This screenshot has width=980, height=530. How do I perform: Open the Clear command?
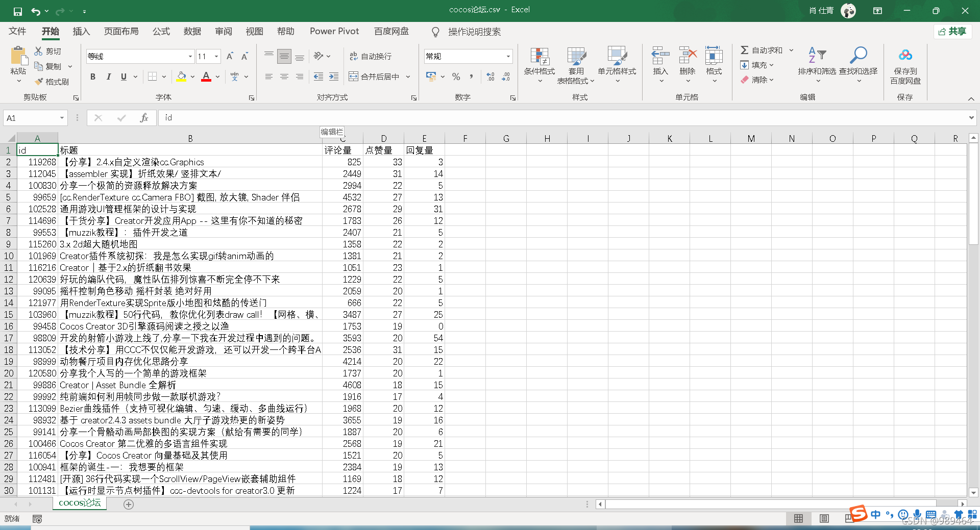[757, 80]
